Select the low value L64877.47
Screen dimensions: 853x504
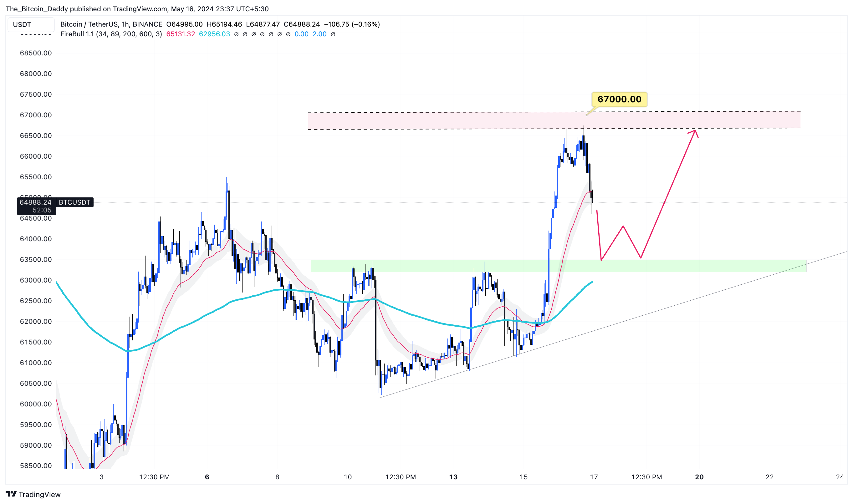coord(263,24)
